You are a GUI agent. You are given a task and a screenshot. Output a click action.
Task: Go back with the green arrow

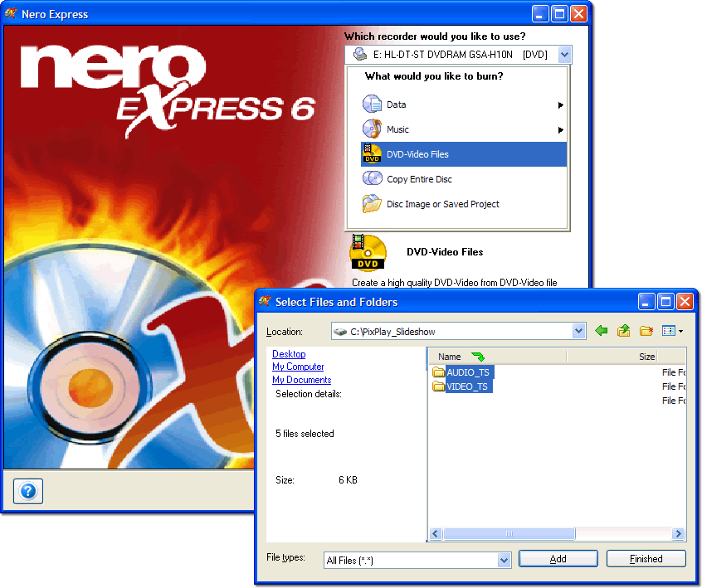click(602, 331)
